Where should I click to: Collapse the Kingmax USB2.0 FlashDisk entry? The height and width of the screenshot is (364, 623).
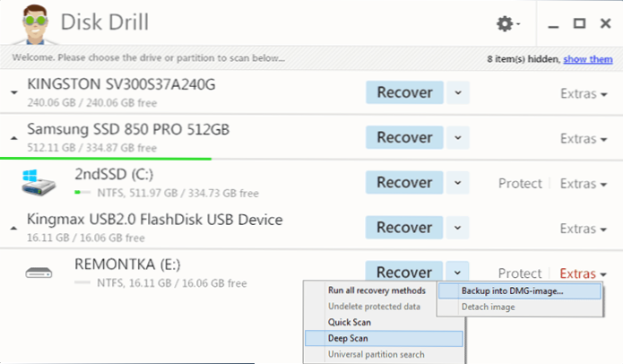pyautogui.click(x=14, y=228)
